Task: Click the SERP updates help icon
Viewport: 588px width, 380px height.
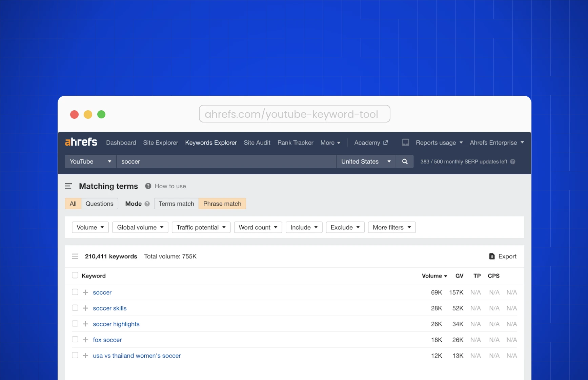Action: (x=512, y=162)
